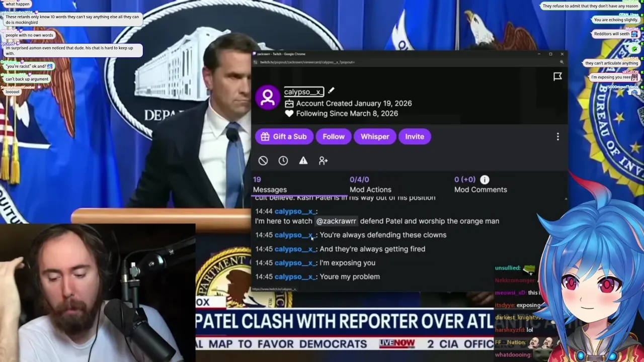Image resolution: width=644 pixels, height=362 pixels.
Task: Open the three-dot more options menu
Action: pos(557,137)
